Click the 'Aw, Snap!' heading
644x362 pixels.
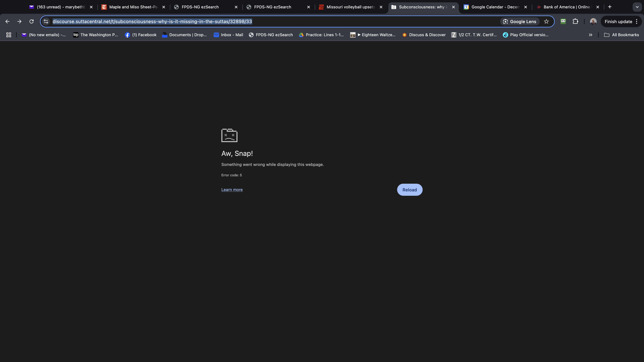[x=237, y=153]
